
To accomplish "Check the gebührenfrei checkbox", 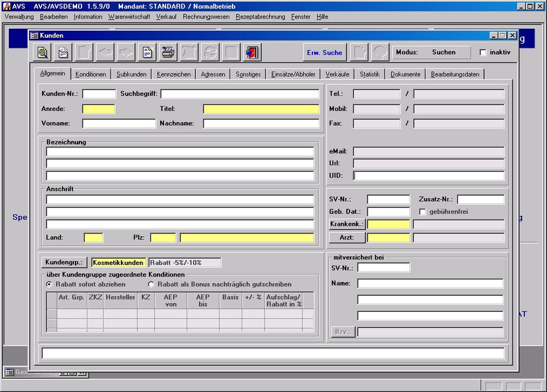I will [422, 212].
